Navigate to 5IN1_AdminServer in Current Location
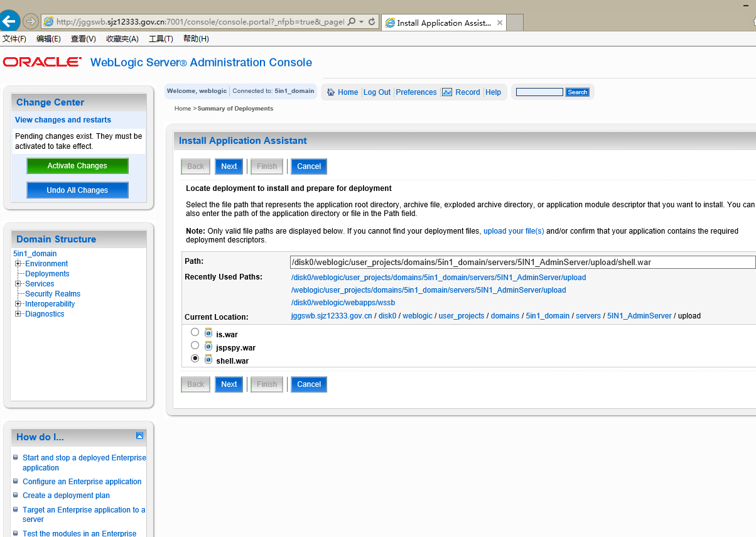Image resolution: width=756 pixels, height=537 pixels. 639,316
